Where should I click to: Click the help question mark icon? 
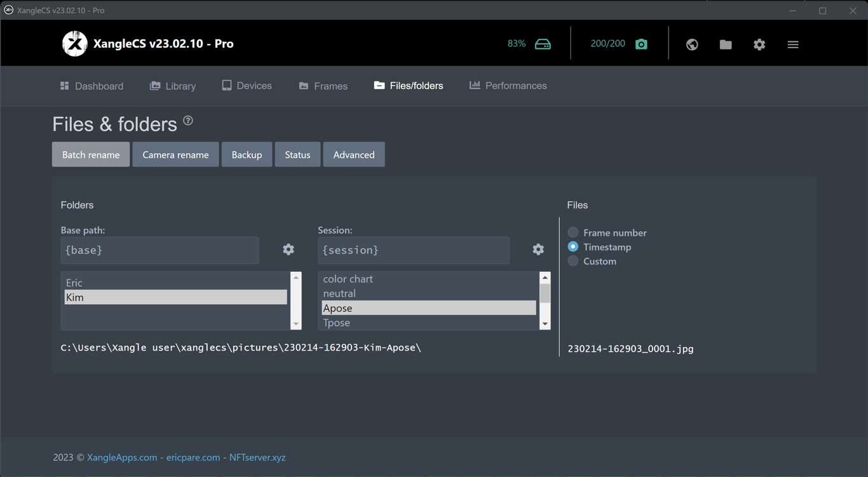[x=188, y=121]
